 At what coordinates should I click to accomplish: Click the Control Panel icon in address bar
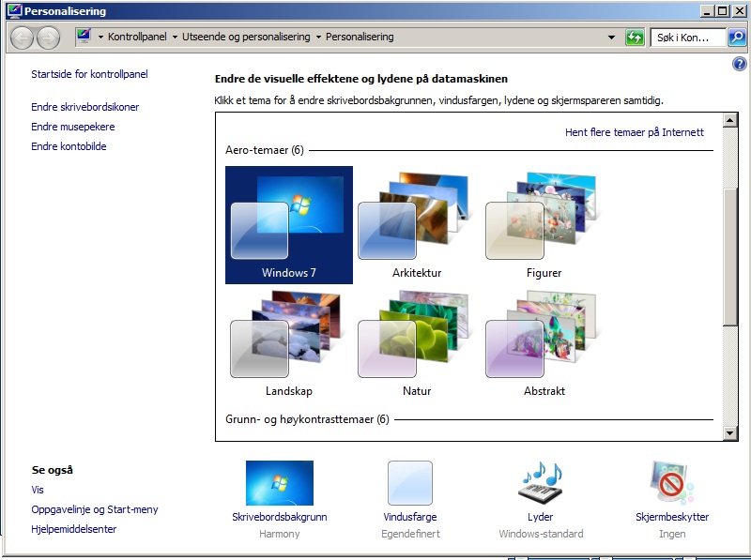[x=84, y=37]
